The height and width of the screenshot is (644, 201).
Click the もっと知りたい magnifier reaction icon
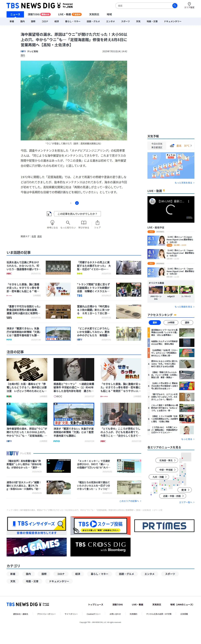click(x=68, y=222)
